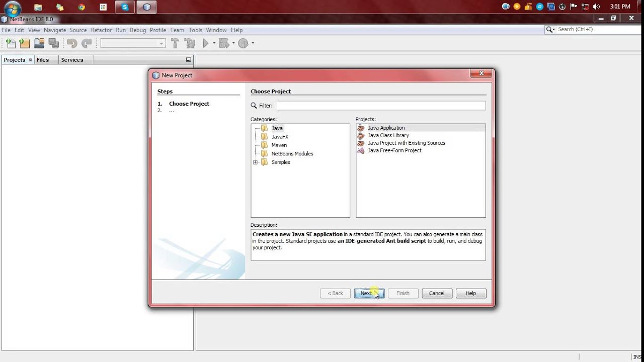Open the Navigate menu

point(55,30)
